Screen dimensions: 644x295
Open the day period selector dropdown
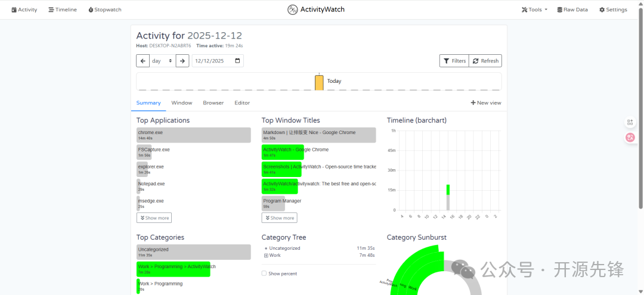162,61
